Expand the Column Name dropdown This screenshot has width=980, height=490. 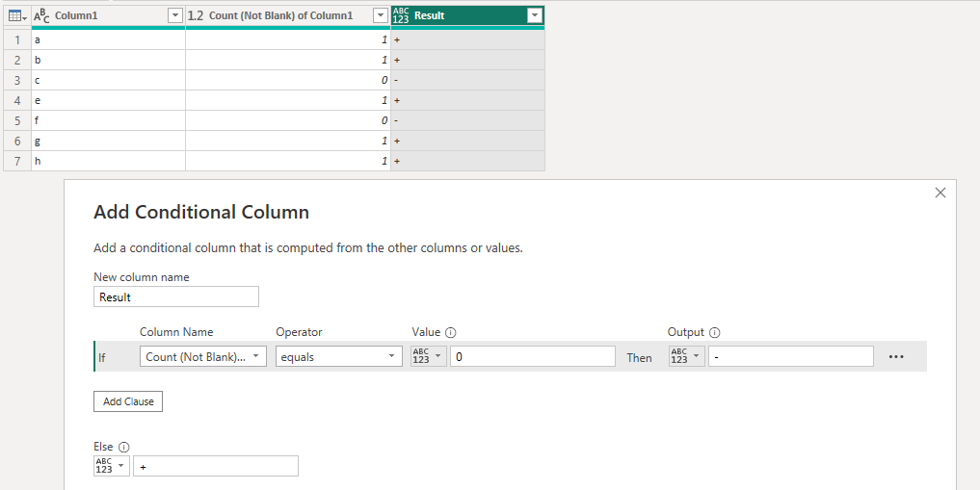click(x=203, y=356)
